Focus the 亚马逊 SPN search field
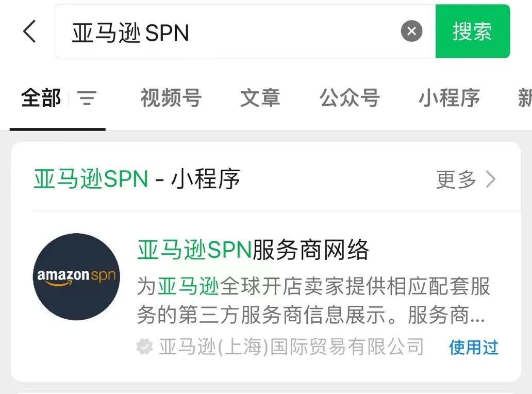 (227, 31)
